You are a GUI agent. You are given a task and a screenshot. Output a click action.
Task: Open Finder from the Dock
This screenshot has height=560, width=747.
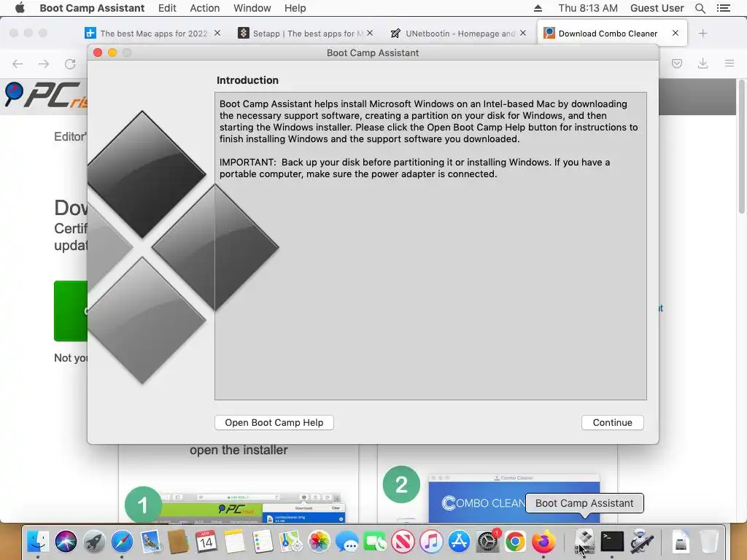[x=37, y=542]
